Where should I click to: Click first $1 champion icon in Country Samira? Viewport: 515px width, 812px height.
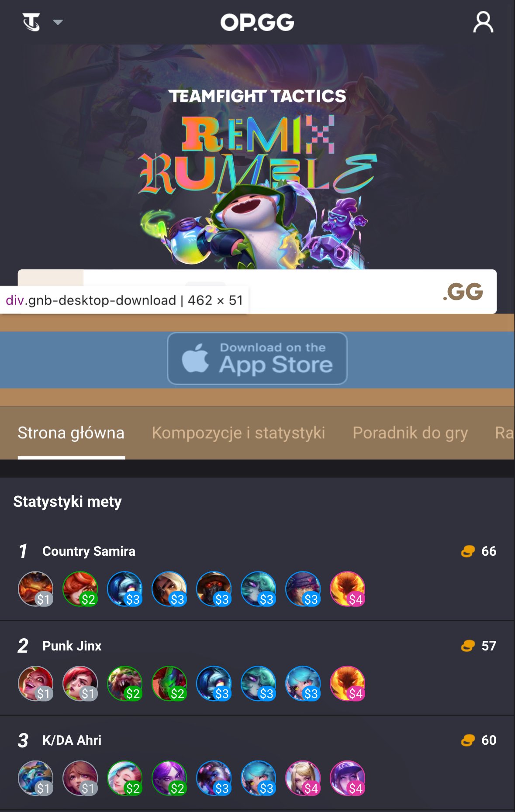point(36,589)
